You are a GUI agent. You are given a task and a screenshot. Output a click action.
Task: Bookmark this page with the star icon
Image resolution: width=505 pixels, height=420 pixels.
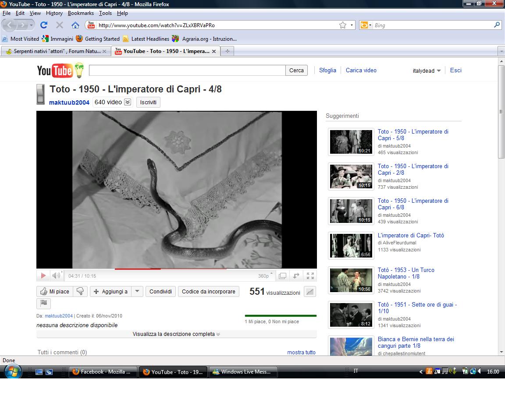point(342,25)
